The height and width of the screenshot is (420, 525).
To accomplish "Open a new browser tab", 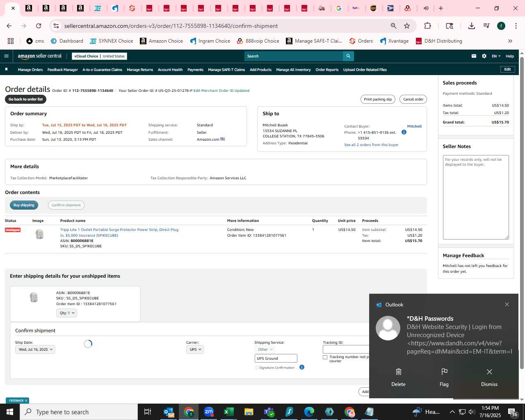I will pos(441,8).
